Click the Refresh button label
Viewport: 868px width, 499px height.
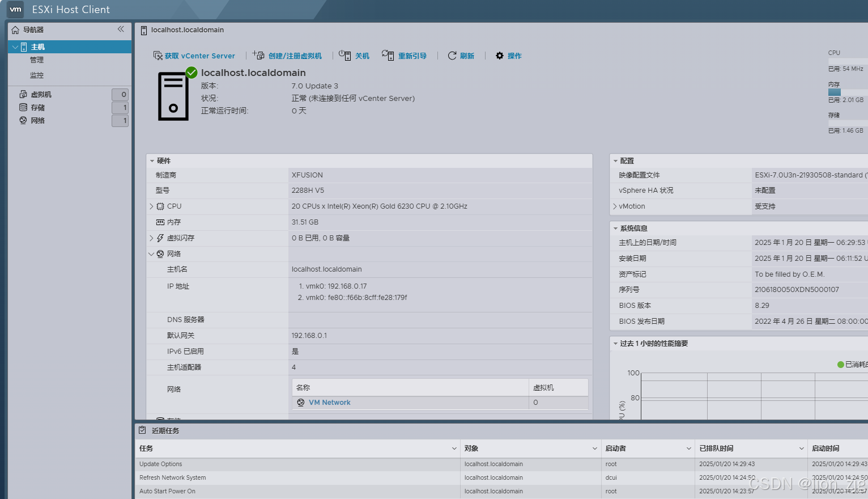(467, 56)
